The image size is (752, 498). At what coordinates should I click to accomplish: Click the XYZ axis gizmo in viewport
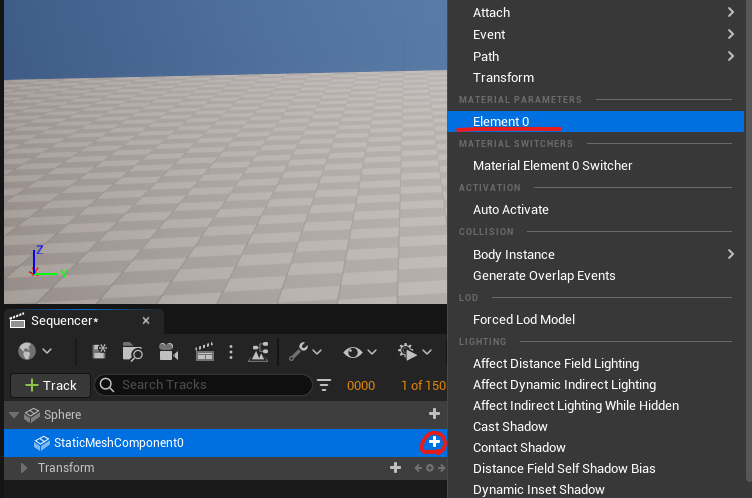pyautogui.click(x=47, y=261)
